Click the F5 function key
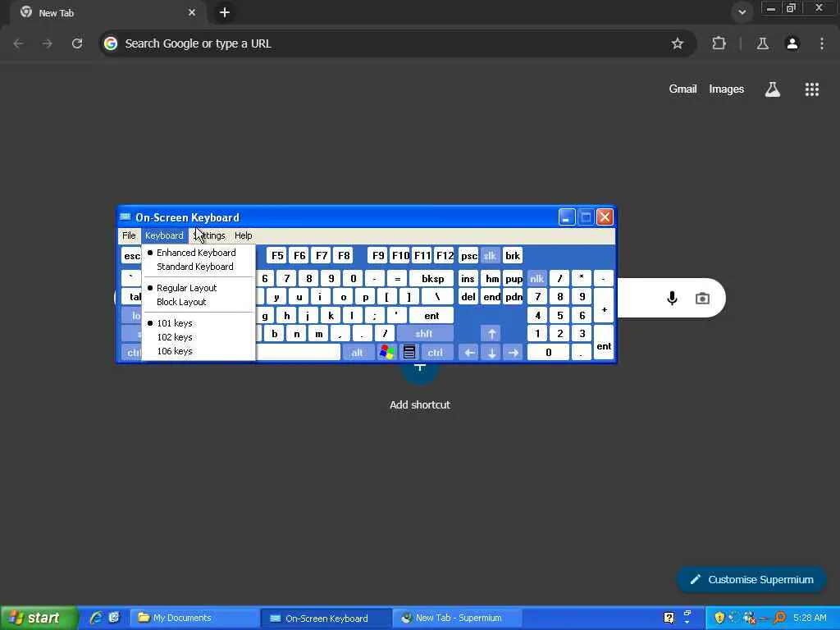Image resolution: width=840 pixels, height=630 pixels. [x=277, y=256]
